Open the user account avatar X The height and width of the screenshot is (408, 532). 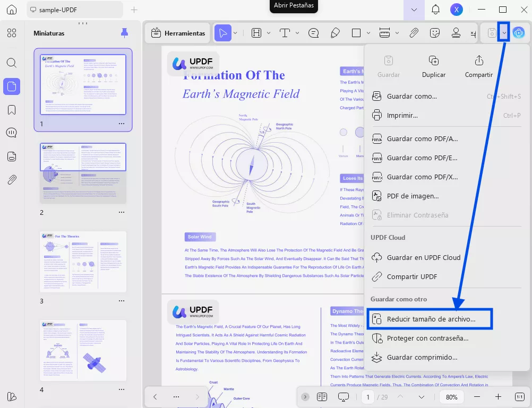[x=456, y=10]
